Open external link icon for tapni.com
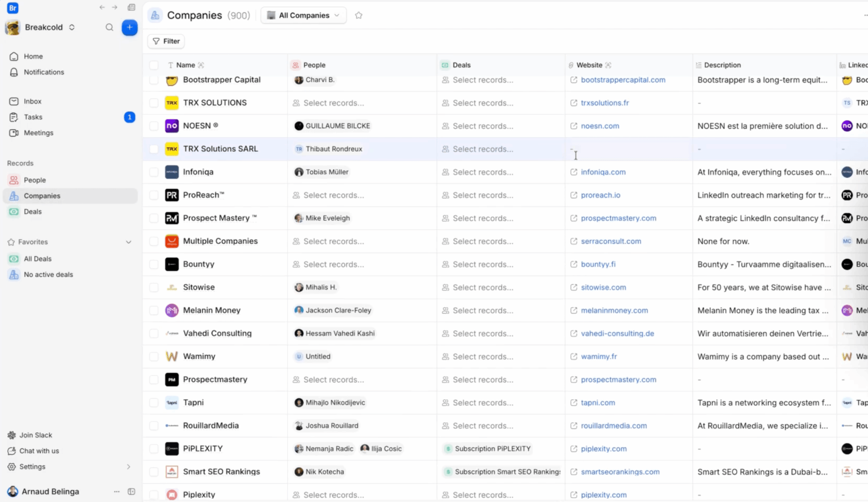This screenshot has width=868, height=502. pyautogui.click(x=573, y=403)
